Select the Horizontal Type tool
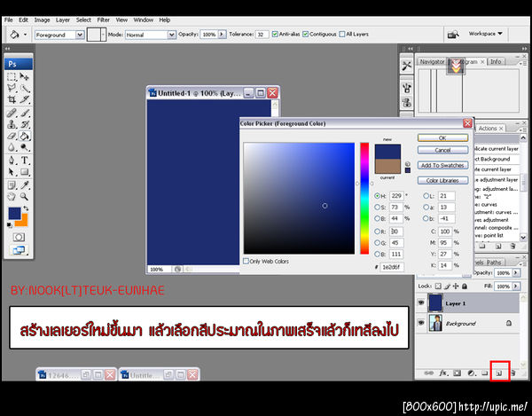The height and width of the screenshot is (416, 532). pos(24,161)
